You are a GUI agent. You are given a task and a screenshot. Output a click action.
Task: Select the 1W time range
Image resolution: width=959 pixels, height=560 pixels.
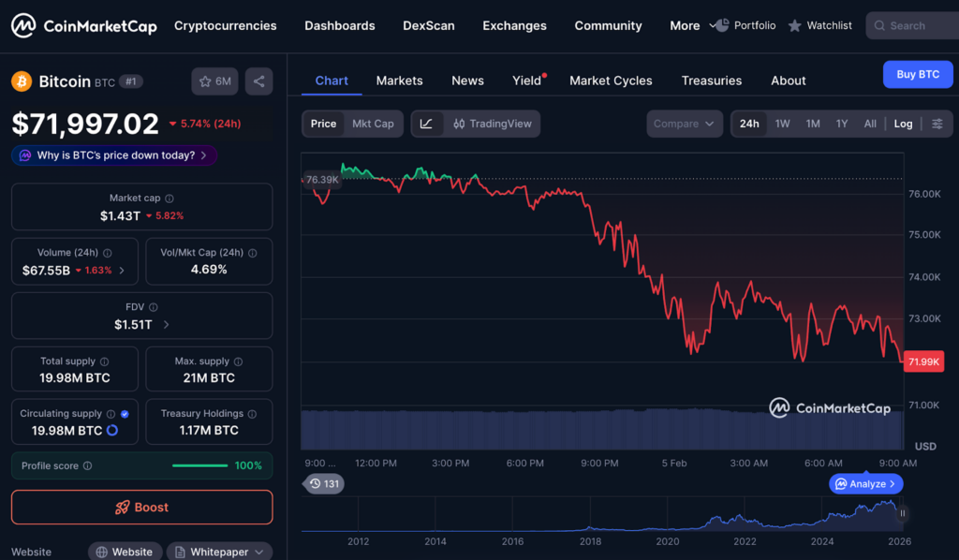point(782,124)
